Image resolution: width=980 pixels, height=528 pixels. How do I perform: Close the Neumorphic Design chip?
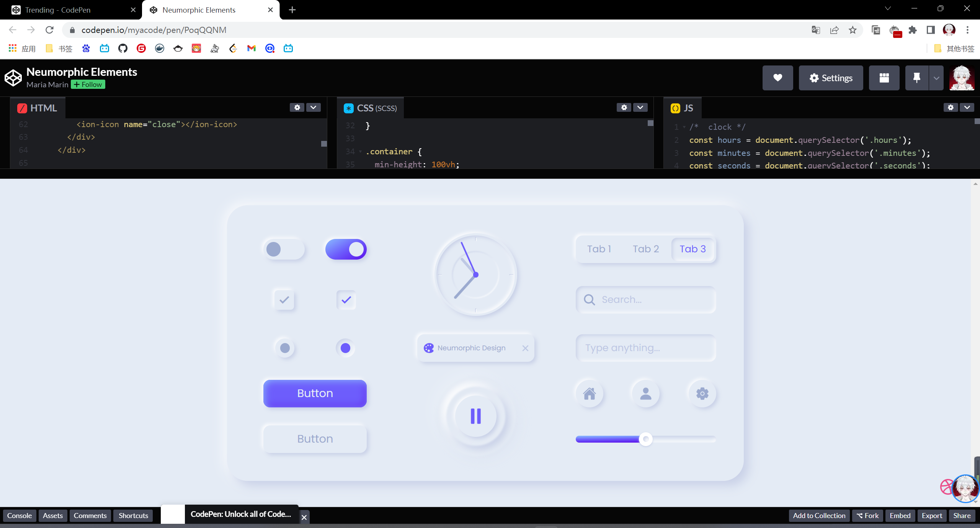(525, 348)
